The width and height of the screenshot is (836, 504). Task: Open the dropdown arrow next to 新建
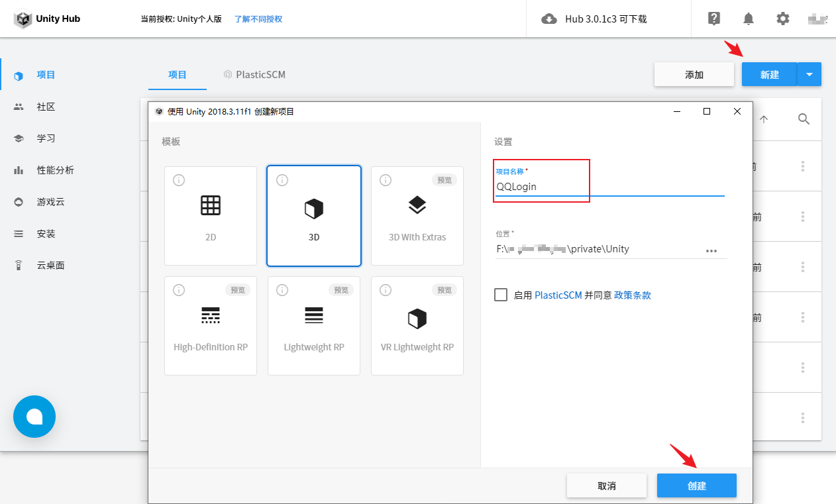point(809,74)
